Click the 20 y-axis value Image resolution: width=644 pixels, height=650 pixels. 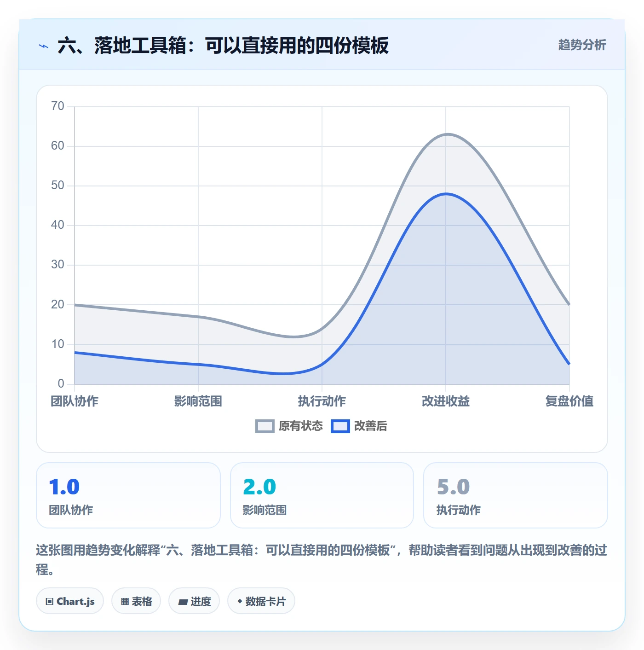tap(57, 305)
